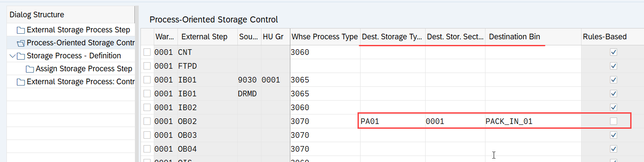Image resolution: width=644 pixels, height=162 pixels.
Task: Edit PA01 destination storage type field
Action: (x=392, y=121)
